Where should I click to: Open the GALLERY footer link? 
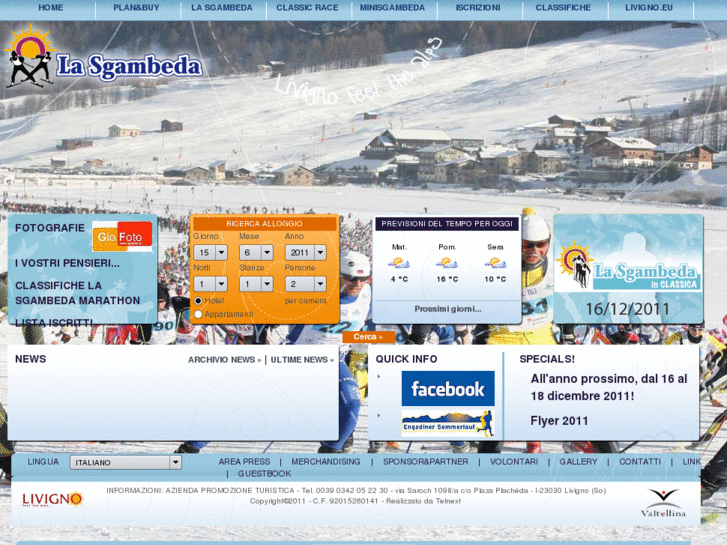point(578,462)
